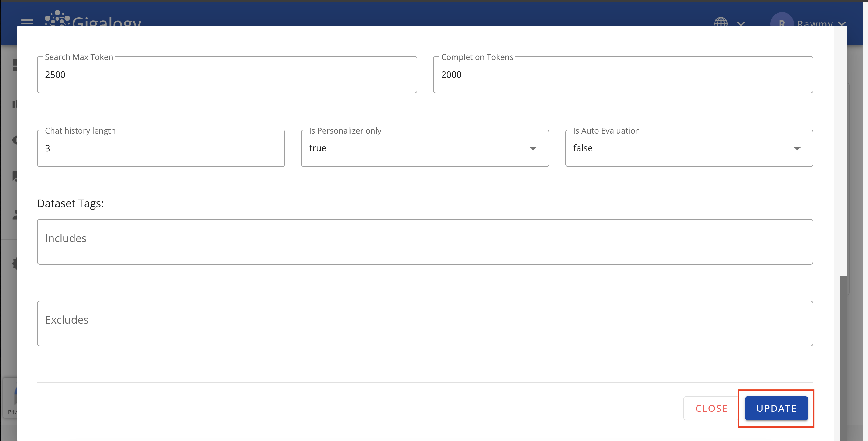868x441 pixels.
Task: Click the round R user avatar
Action: point(781,20)
